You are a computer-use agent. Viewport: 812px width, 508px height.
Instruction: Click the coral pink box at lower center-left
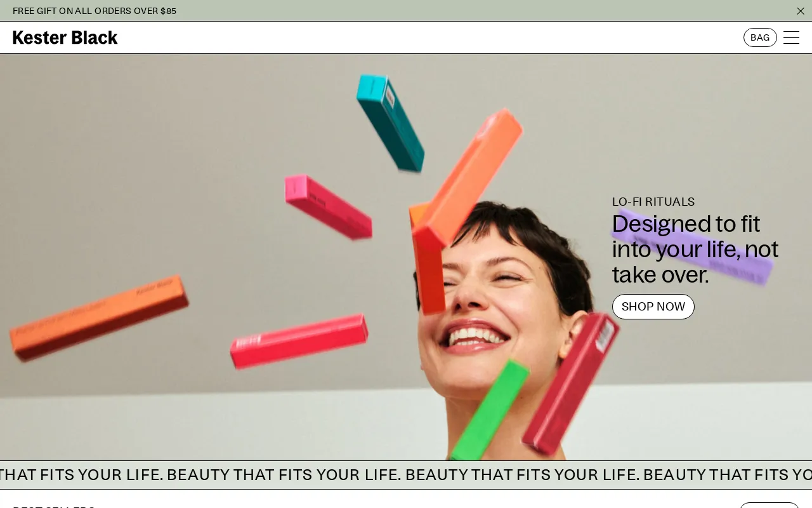[298, 341]
